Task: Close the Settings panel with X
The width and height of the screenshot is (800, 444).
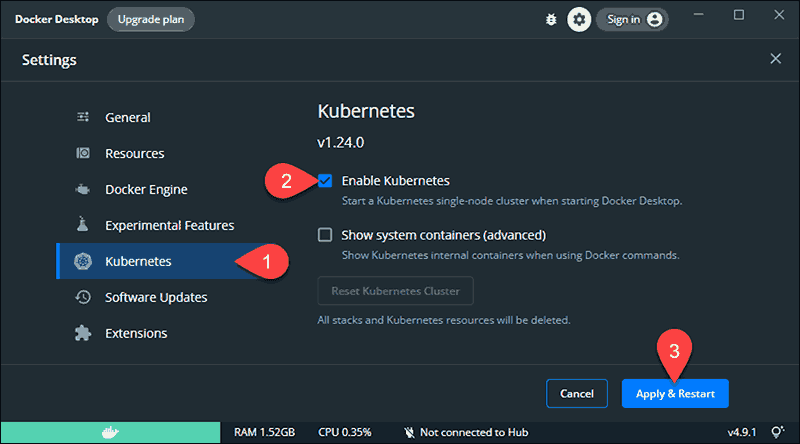Action: [775, 59]
